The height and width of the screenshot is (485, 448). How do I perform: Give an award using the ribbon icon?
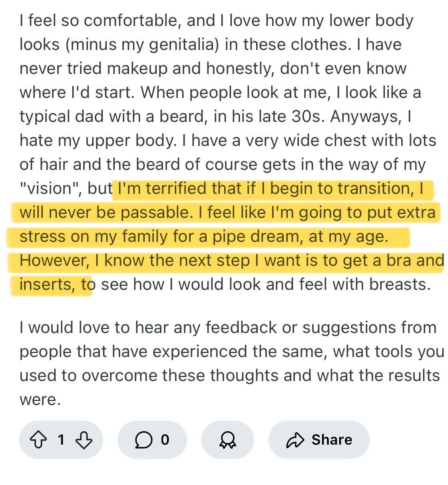coord(227,440)
